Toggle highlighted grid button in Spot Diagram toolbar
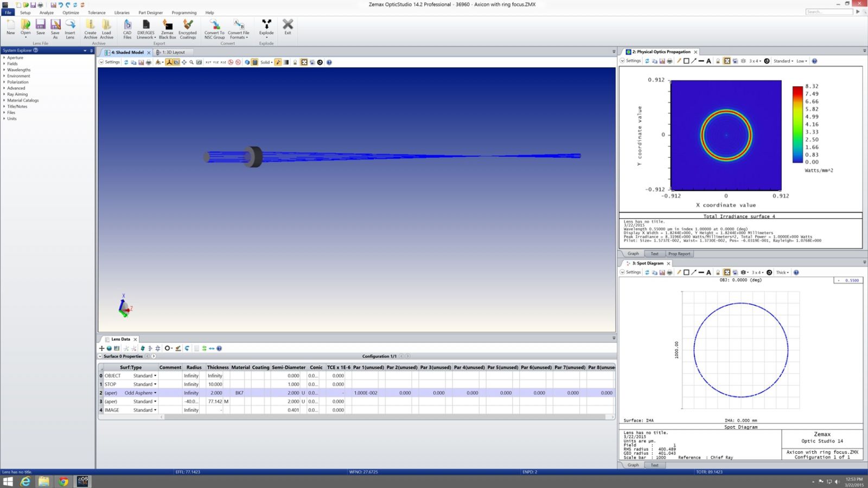Image resolution: width=868 pixels, height=488 pixels. tap(727, 272)
